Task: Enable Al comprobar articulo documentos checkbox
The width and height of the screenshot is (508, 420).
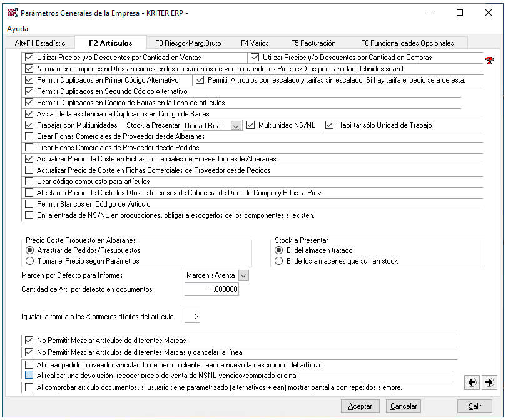Action: [x=29, y=387]
